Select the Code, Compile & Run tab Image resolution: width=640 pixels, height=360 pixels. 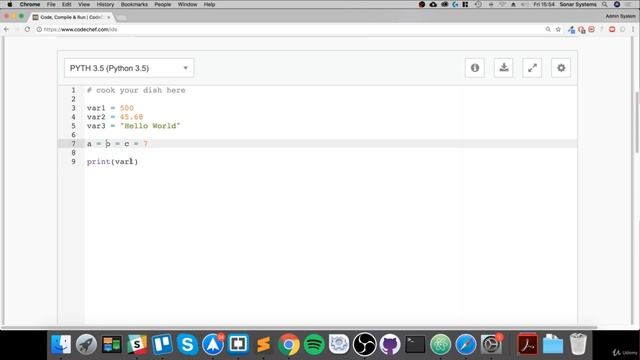tap(71, 17)
